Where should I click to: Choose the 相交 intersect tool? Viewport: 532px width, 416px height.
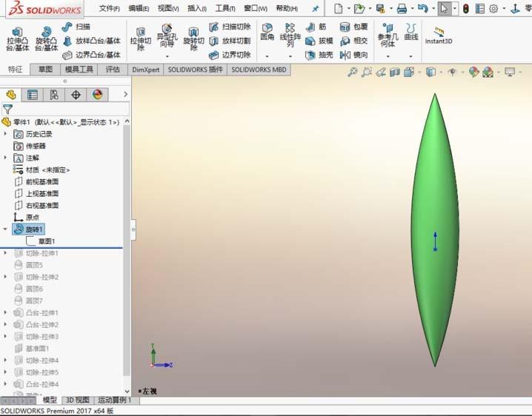click(354, 41)
